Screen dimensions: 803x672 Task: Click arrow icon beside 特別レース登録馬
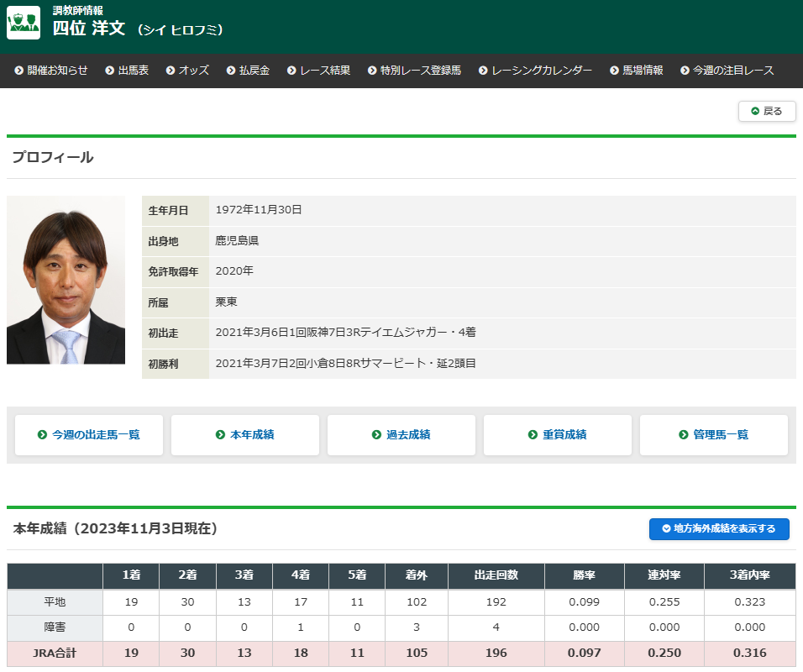coord(372,71)
